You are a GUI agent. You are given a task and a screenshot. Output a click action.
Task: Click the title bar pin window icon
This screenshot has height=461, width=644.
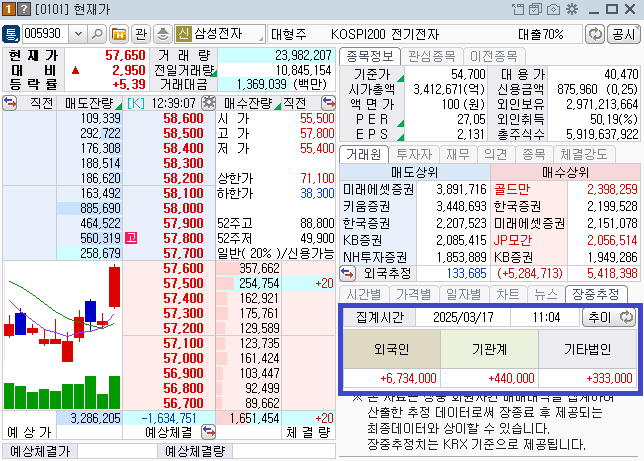tap(518, 9)
